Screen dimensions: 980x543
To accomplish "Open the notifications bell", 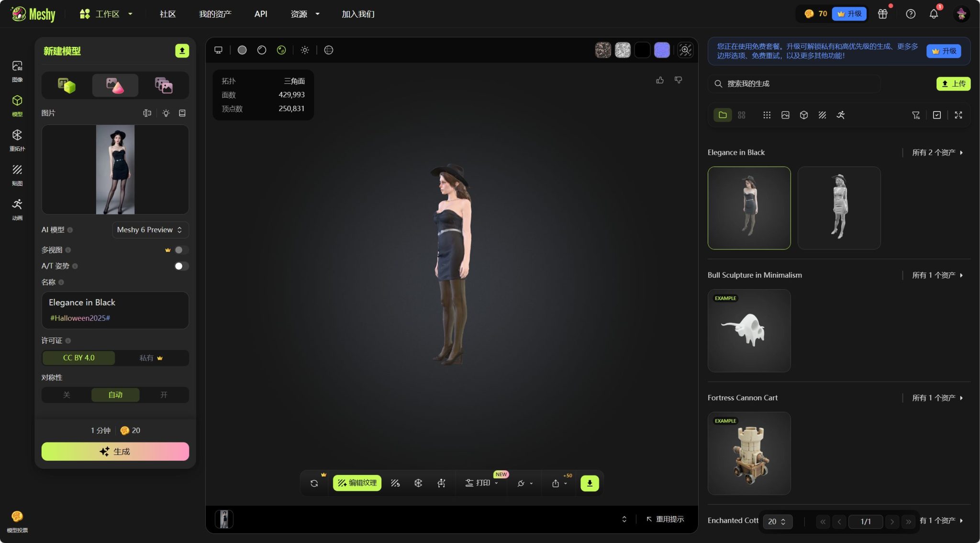I will coord(934,14).
